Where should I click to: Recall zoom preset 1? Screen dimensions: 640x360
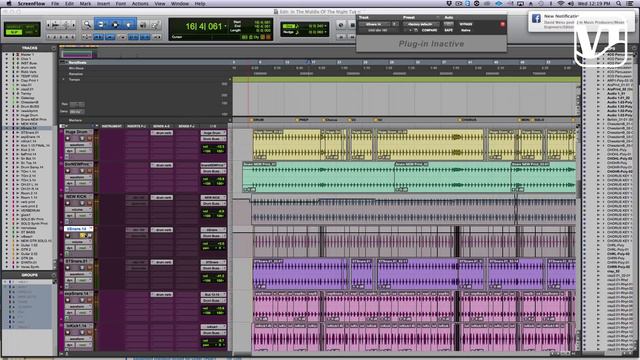49,37
